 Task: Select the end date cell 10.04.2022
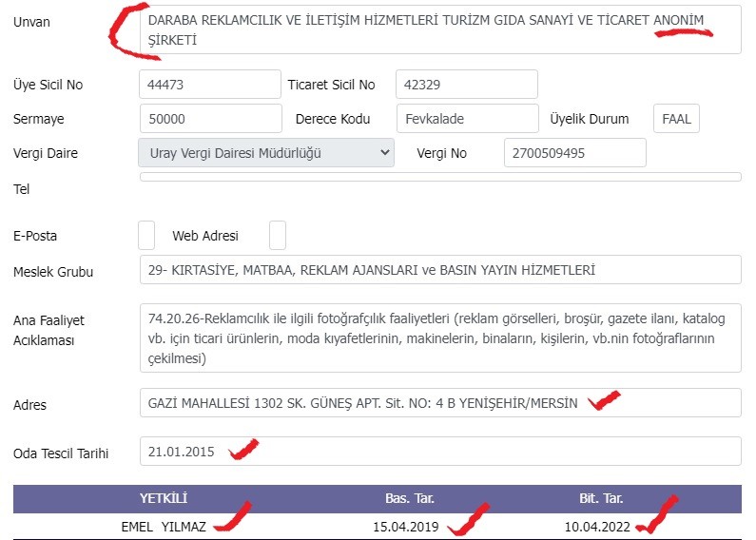pyautogui.click(x=597, y=527)
